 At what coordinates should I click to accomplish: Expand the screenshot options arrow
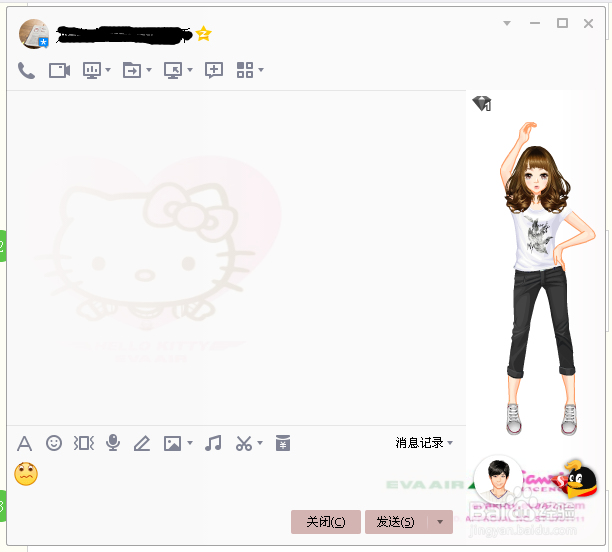click(260, 443)
